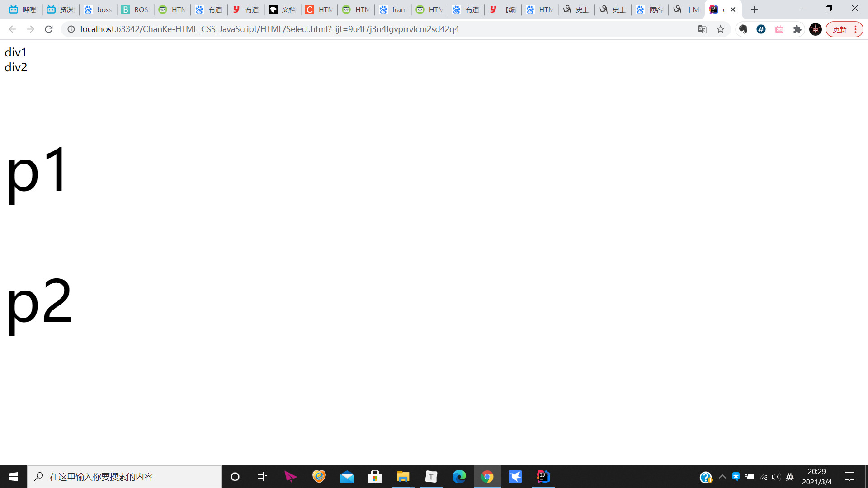Reload the current page

(49, 29)
